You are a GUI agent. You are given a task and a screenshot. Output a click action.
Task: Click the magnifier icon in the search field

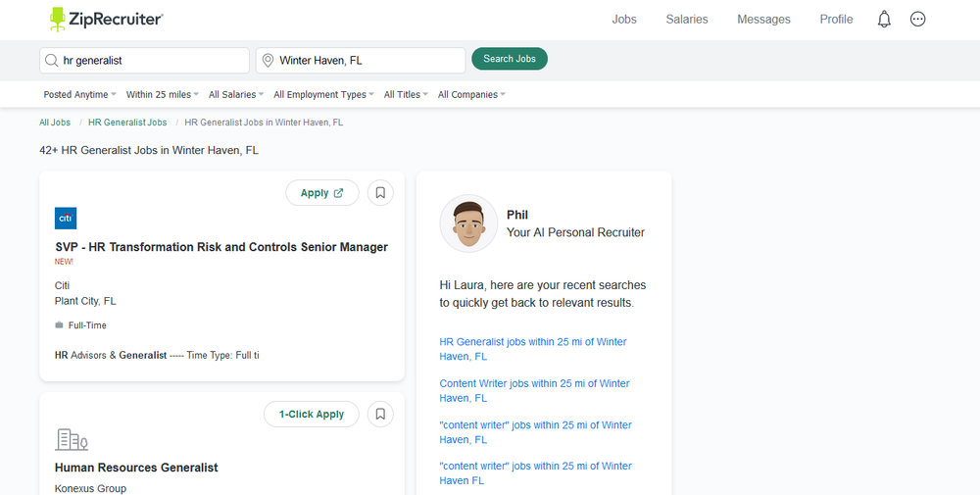click(x=52, y=61)
